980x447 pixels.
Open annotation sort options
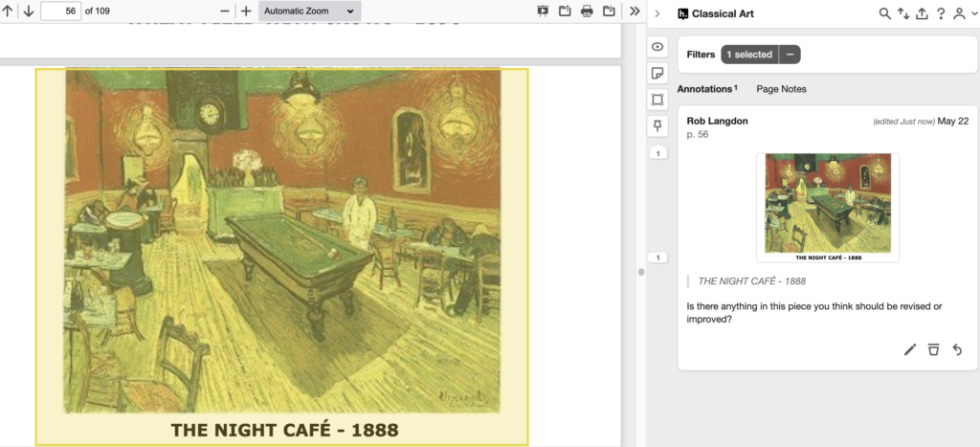(903, 13)
